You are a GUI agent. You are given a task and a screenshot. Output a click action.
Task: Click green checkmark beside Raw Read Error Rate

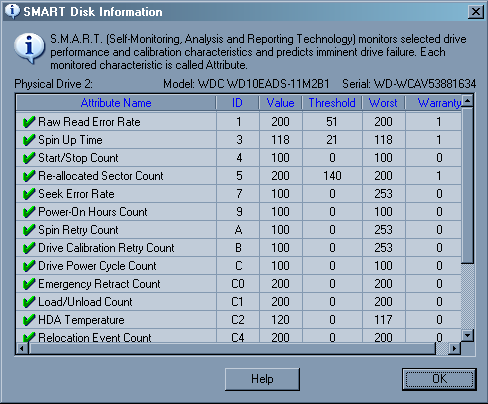(x=29, y=122)
